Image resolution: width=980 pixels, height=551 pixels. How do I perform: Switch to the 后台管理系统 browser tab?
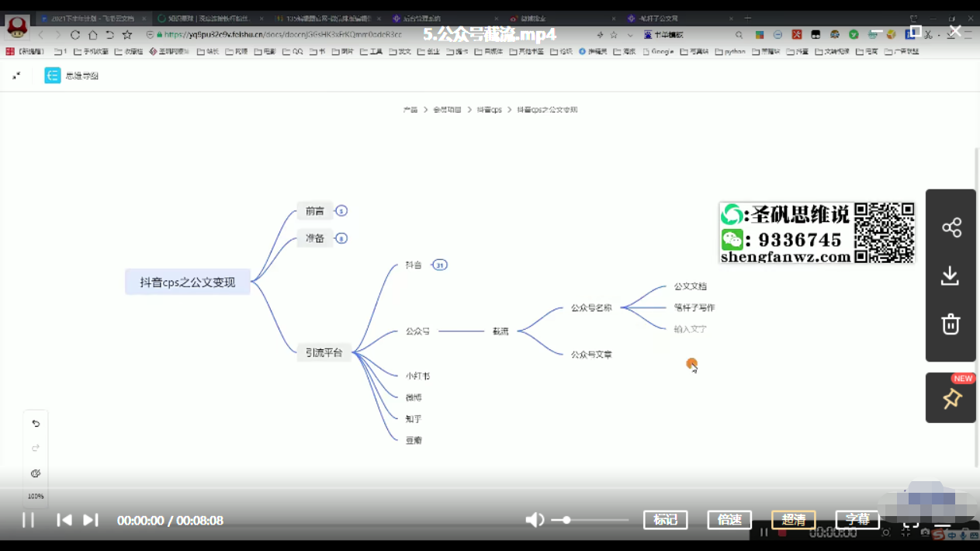pos(445,18)
